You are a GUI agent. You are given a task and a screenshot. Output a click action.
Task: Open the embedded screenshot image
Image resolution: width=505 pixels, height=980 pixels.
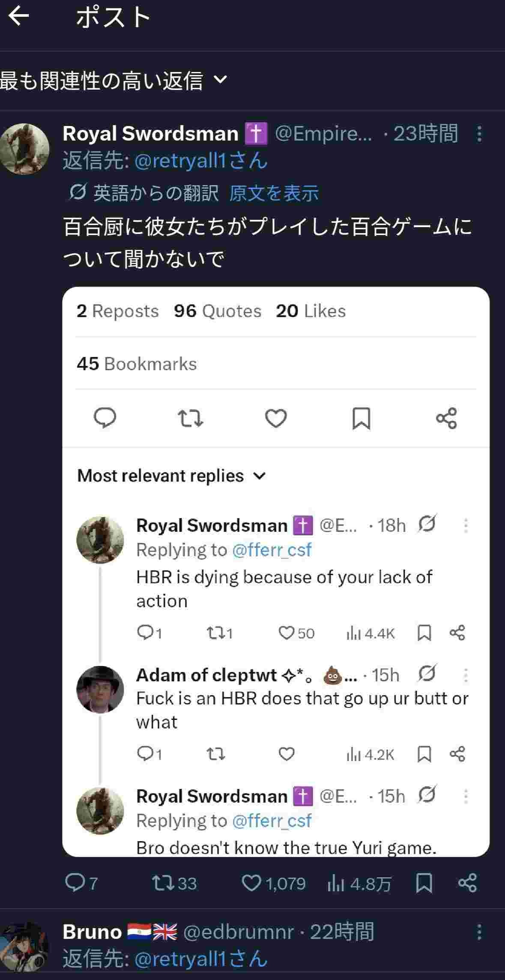(276, 571)
